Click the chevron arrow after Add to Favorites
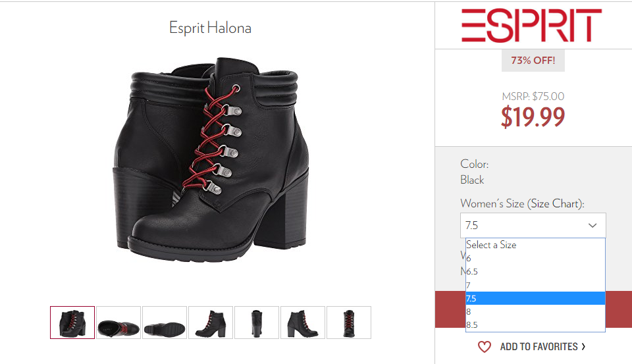 click(x=583, y=346)
